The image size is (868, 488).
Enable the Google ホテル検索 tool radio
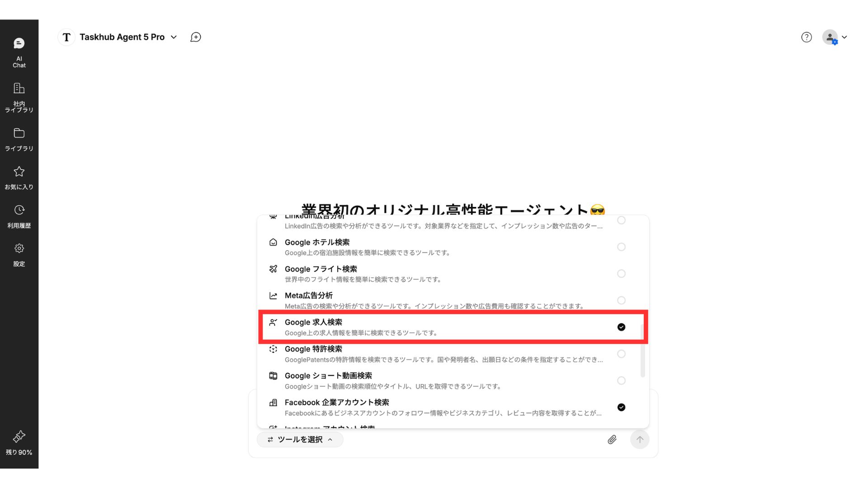pyautogui.click(x=621, y=247)
